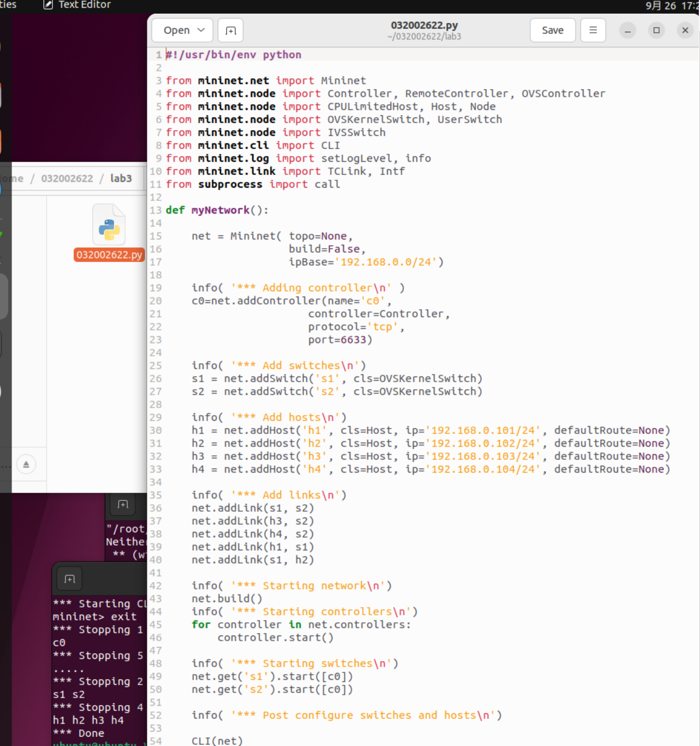The image size is (700, 746).
Task: Click the h4 addHost line with 192.168.0.104
Action: tap(431, 469)
